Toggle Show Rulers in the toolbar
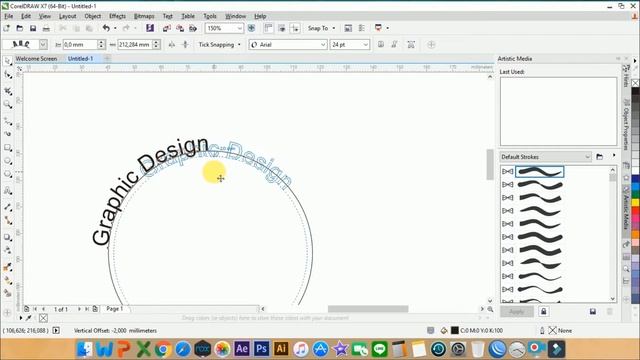 click(x=268, y=28)
